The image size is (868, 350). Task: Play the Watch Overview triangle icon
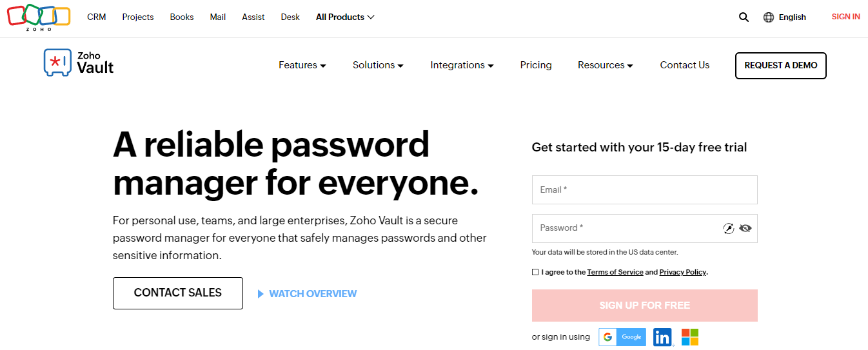point(261,294)
